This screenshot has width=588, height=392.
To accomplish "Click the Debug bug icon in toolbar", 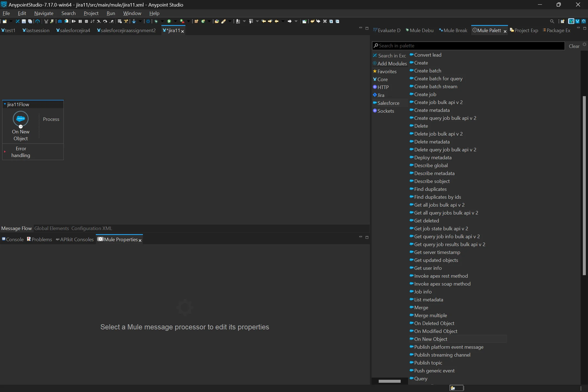I will click(x=156, y=21).
